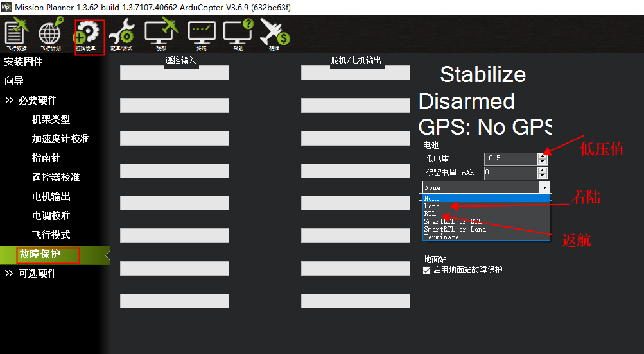Choose RTL in the failsafe action list
This screenshot has height=354, width=644.
point(486,214)
